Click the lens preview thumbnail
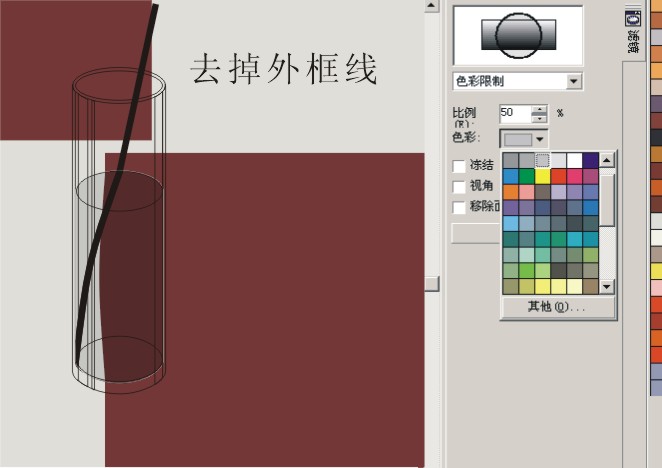 (518, 35)
